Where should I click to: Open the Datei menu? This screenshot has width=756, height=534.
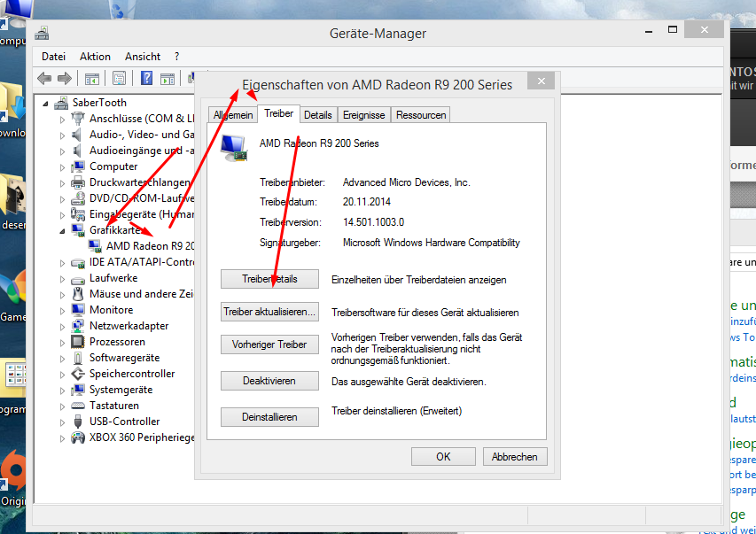tap(53, 57)
